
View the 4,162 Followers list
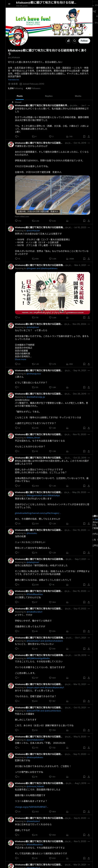coord(33,88)
